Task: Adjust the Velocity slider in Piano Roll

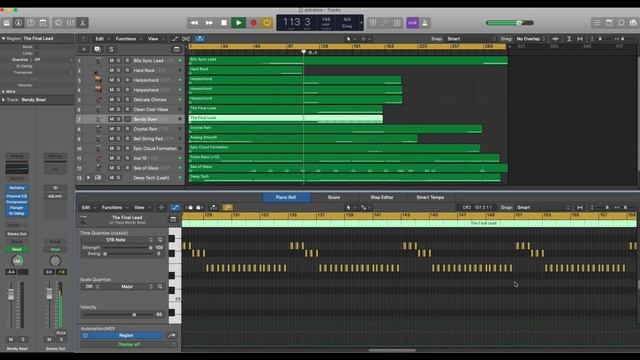Action: click(x=118, y=315)
